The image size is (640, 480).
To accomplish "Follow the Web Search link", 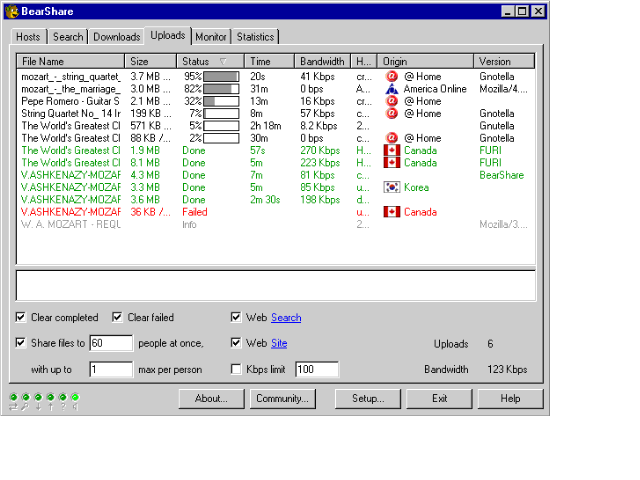I will point(286,318).
